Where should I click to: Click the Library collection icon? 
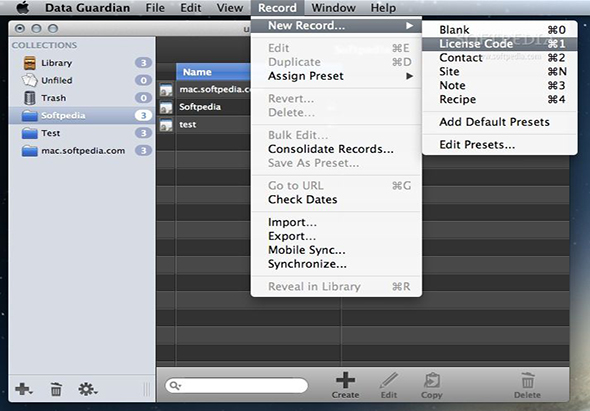click(x=30, y=63)
